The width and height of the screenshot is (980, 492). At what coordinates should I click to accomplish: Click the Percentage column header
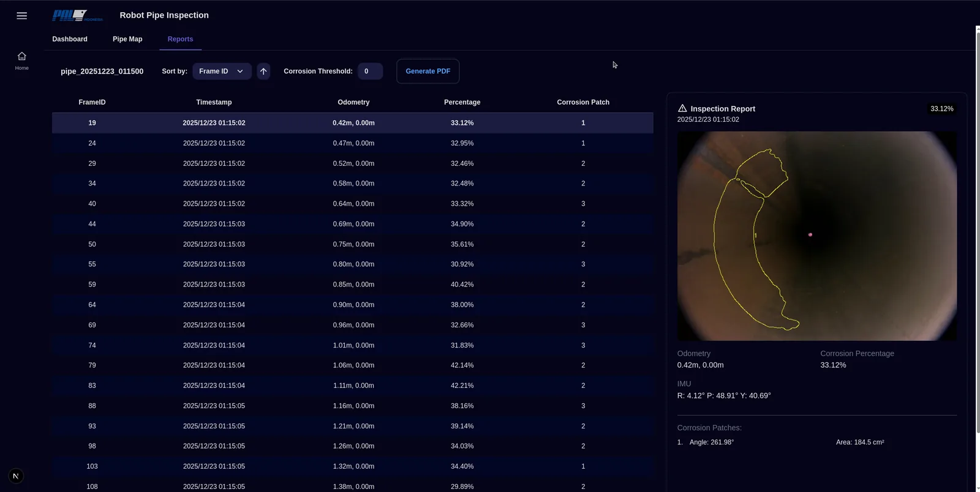coord(462,102)
